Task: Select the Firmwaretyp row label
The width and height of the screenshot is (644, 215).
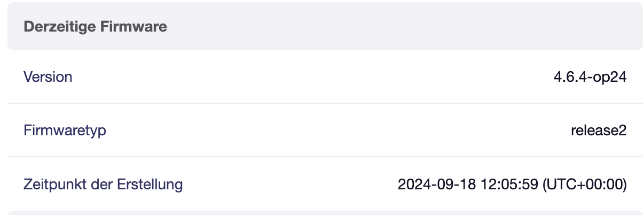Action: click(x=65, y=130)
